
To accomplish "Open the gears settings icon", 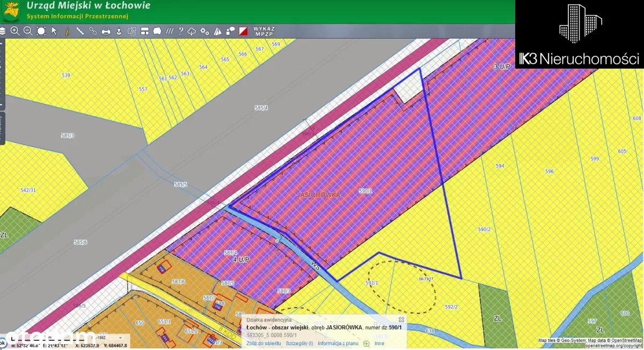I will pyautogui.click(x=204, y=31).
